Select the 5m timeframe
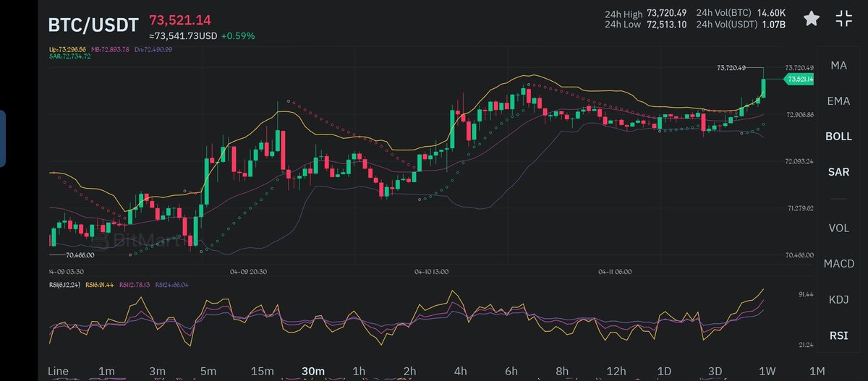Screen dimensions: 868x381 click(208, 371)
